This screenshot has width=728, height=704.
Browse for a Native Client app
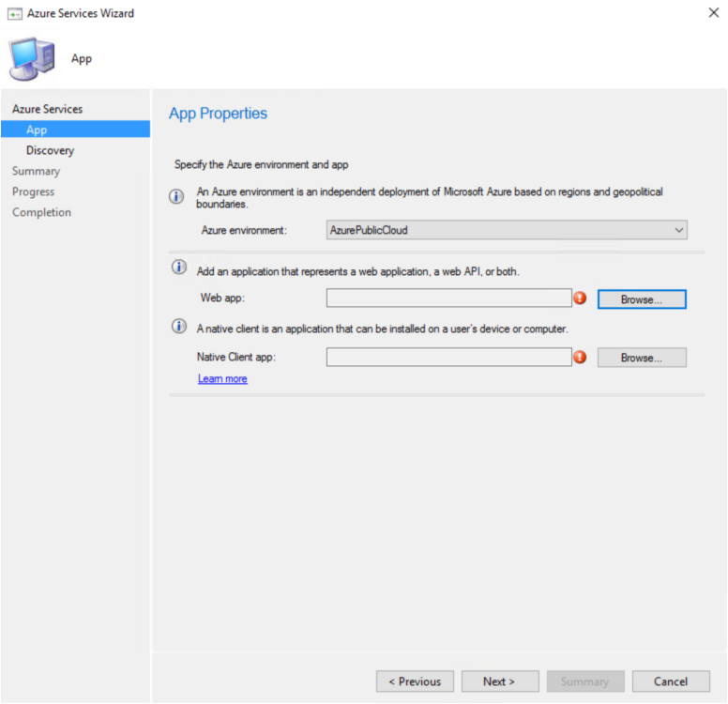point(642,358)
